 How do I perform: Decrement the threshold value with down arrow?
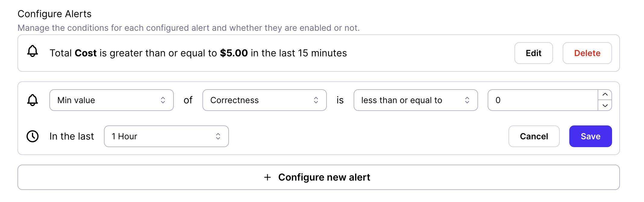tap(605, 106)
